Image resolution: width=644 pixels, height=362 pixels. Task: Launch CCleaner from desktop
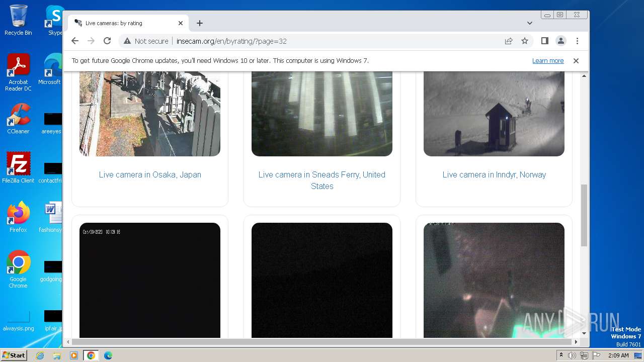(x=18, y=119)
